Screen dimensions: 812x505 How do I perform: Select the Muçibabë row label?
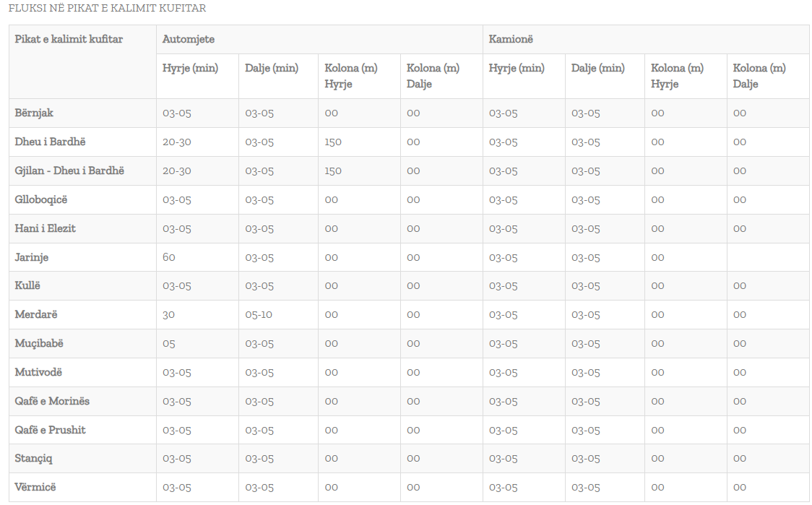40,343
